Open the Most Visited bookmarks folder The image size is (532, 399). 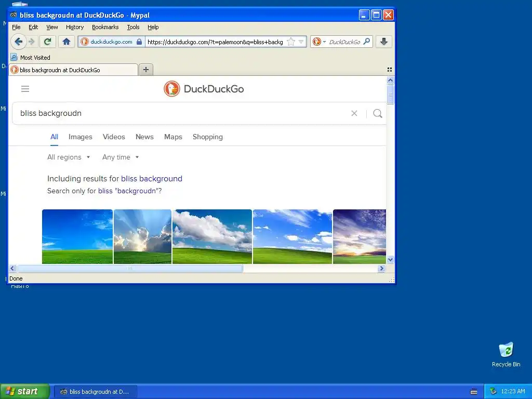point(31,57)
